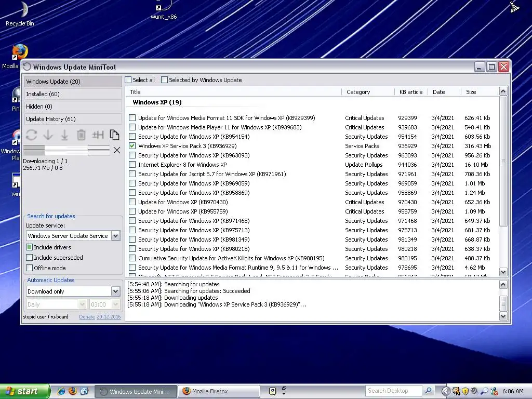Click the hide/unhide updates icon
The height and width of the screenshot is (399, 532).
click(98, 135)
